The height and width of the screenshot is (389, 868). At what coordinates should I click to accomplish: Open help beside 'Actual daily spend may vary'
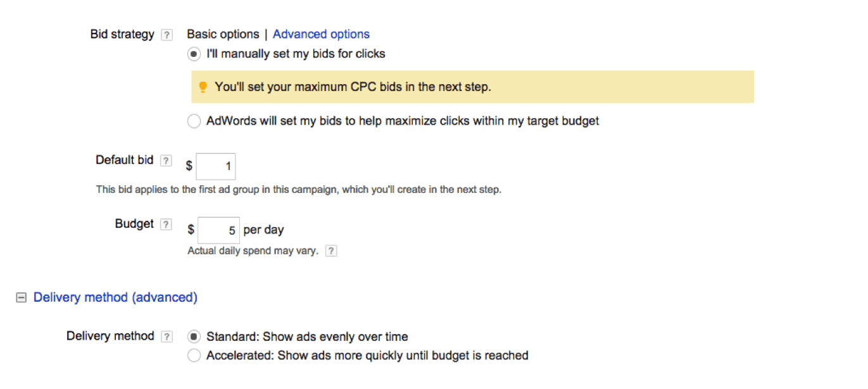(x=330, y=251)
